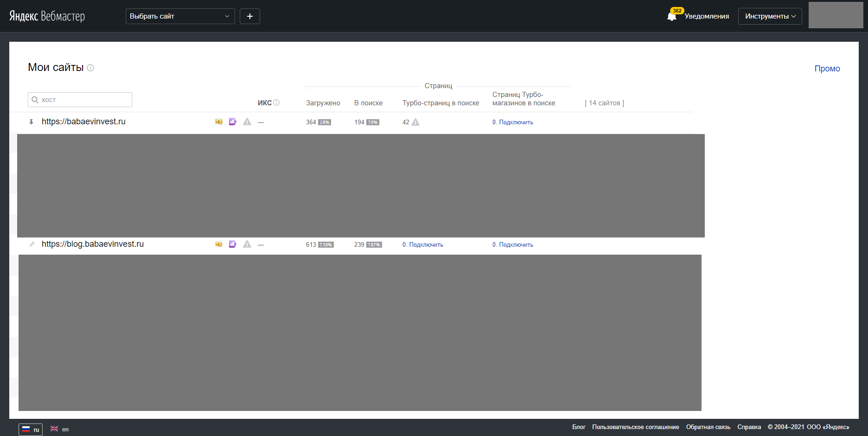Screen dimensions: 868x436
Task: Click the gray warning triangle next to babaevinvest.ru
Action: coord(247,122)
